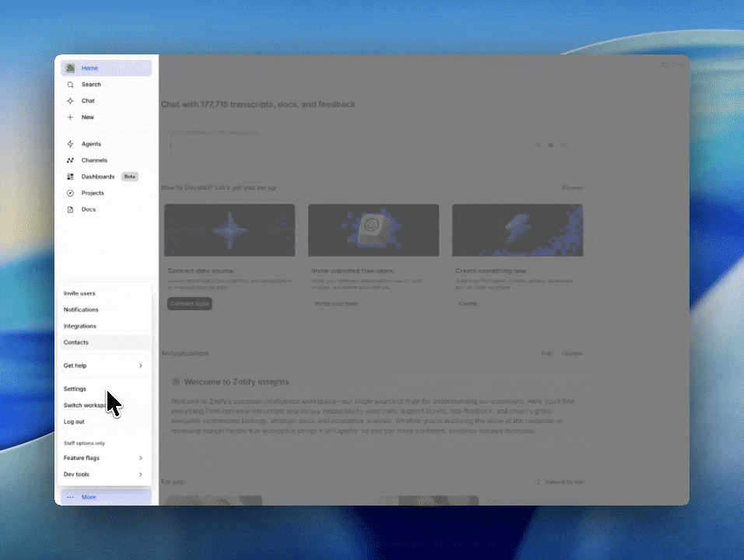Viewport: 744px width, 560px height.
Task: Expand the Dev tools submenu
Action: (104, 474)
